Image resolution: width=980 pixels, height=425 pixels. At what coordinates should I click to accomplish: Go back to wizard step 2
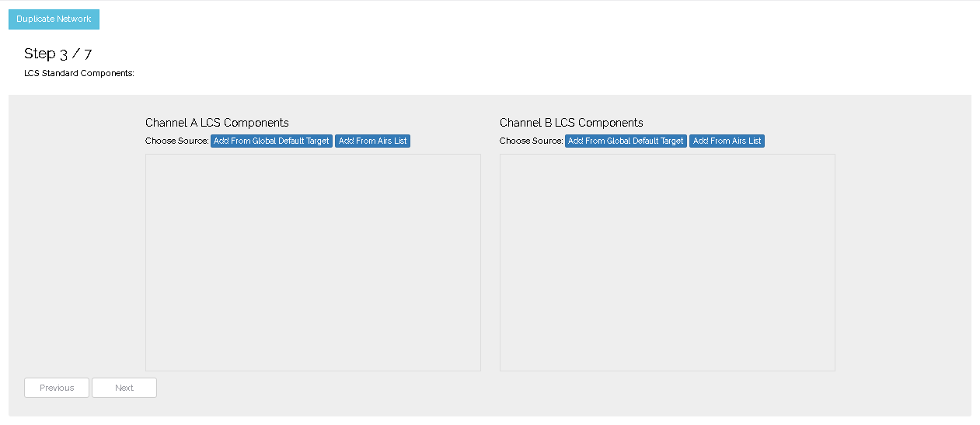57,388
